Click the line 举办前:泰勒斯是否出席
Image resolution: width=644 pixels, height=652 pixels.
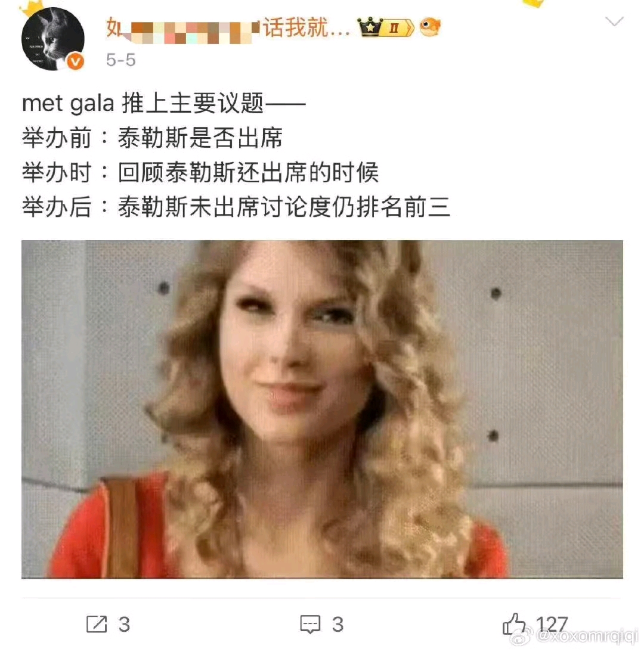(x=152, y=138)
